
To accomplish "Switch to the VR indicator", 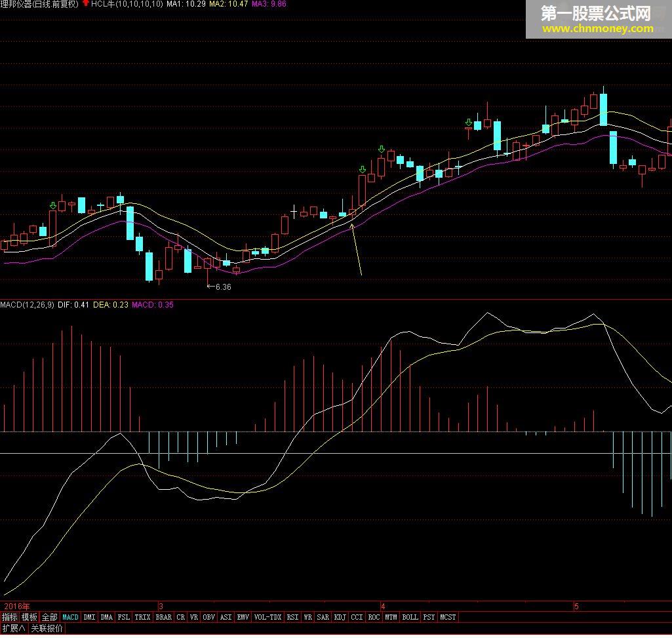I will click(x=193, y=617).
